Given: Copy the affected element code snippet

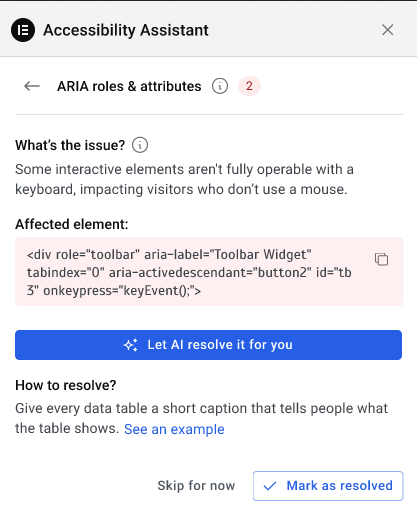Looking at the screenshot, I should (382, 259).
